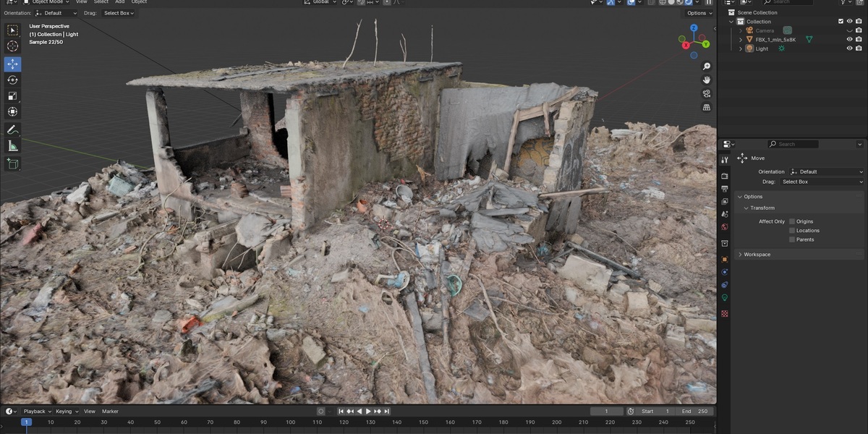Collapse the Transform subpanel

[x=746, y=208]
